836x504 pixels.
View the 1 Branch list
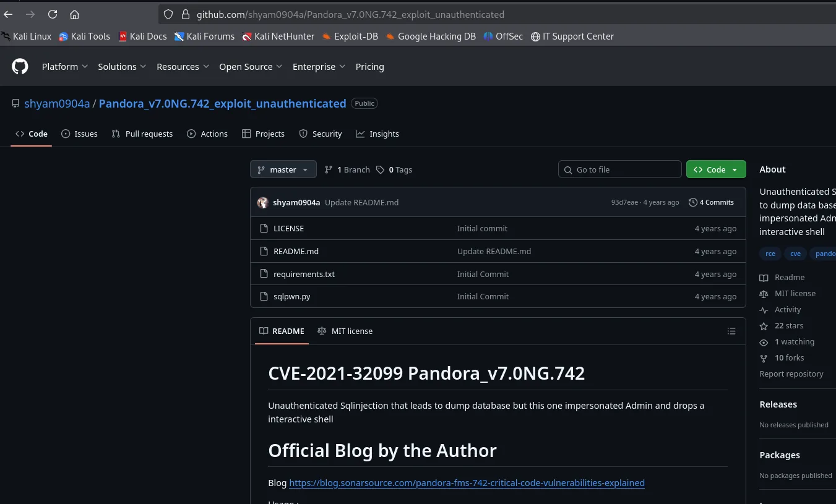347,169
